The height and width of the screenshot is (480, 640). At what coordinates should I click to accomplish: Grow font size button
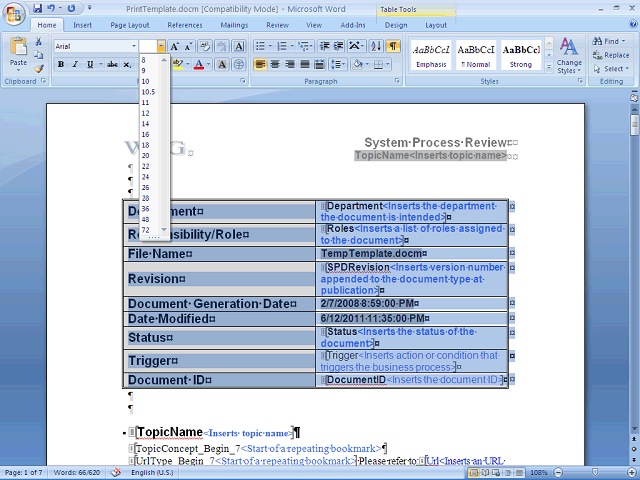[x=174, y=46]
